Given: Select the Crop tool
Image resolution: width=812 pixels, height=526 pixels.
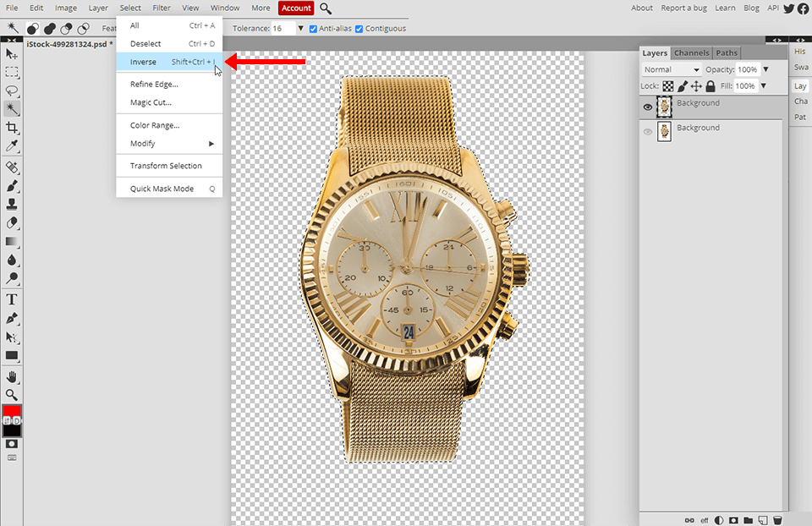Looking at the screenshot, I should click(12, 128).
